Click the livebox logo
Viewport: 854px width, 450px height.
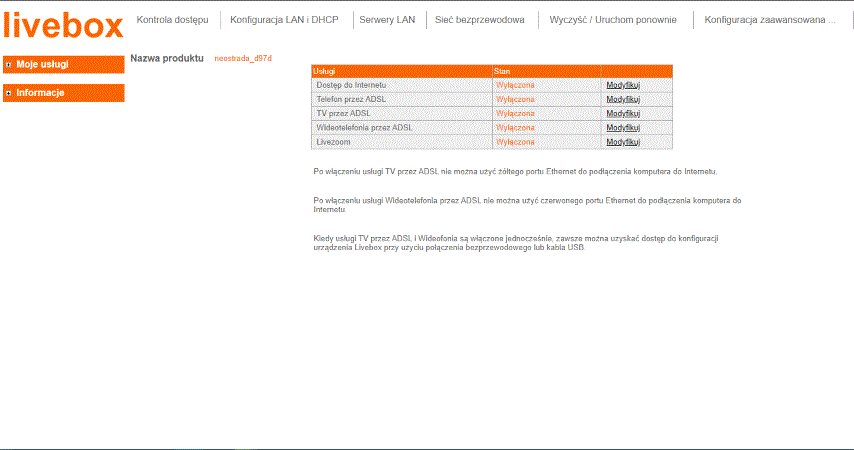(x=63, y=26)
